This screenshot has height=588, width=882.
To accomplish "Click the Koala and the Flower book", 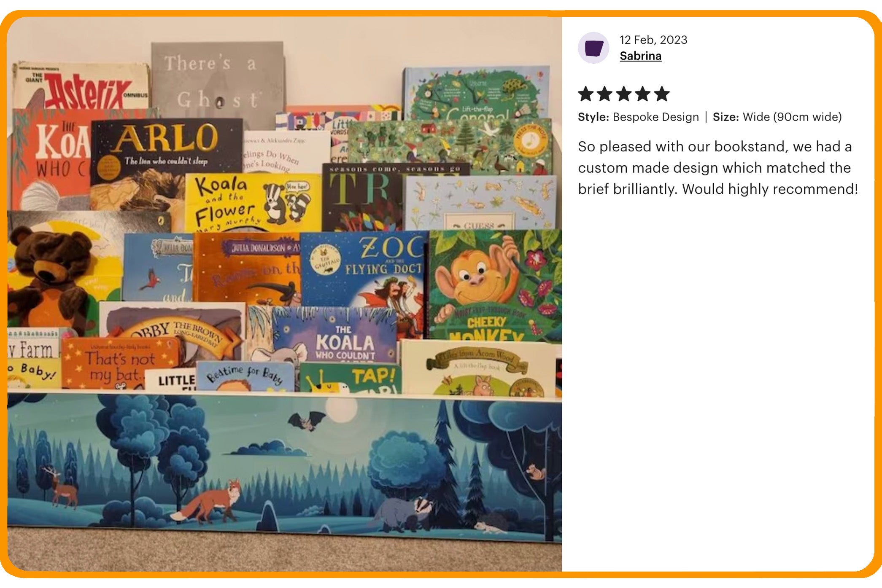I will point(253,202).
